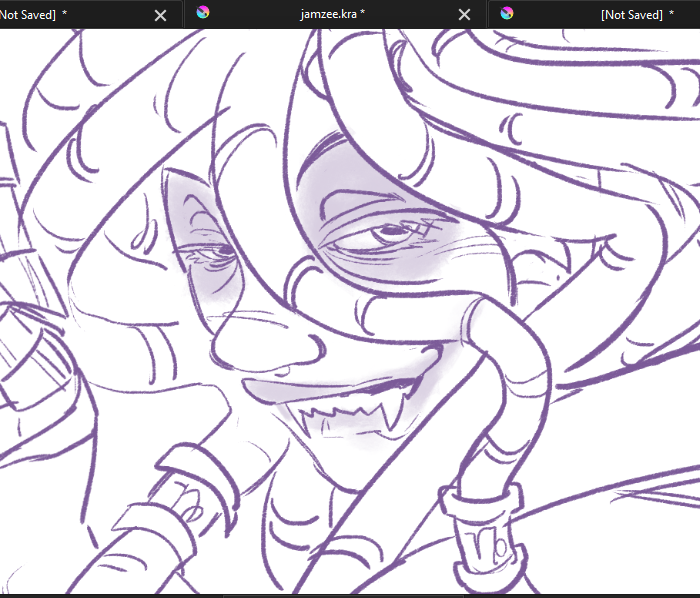Close the jamzee.kra tab
The width and height of the screenshot is (700, 598).
tap(464, 15)
